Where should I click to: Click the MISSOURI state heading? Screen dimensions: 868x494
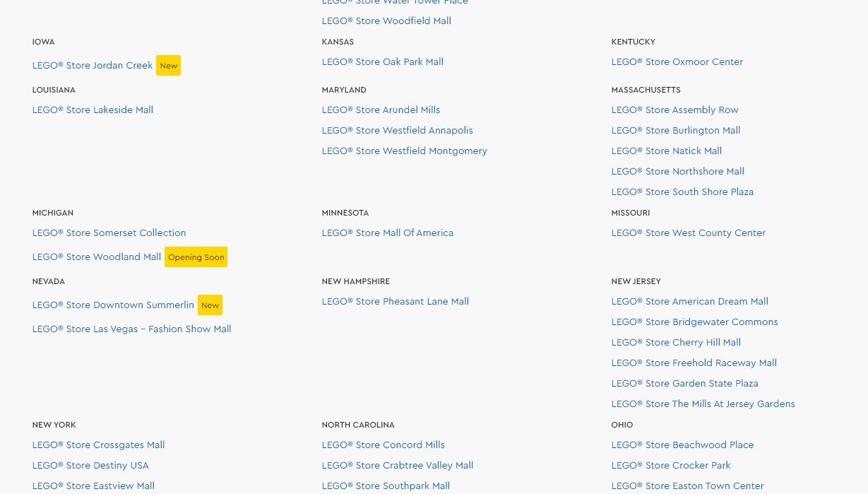[x=631, y=213]
